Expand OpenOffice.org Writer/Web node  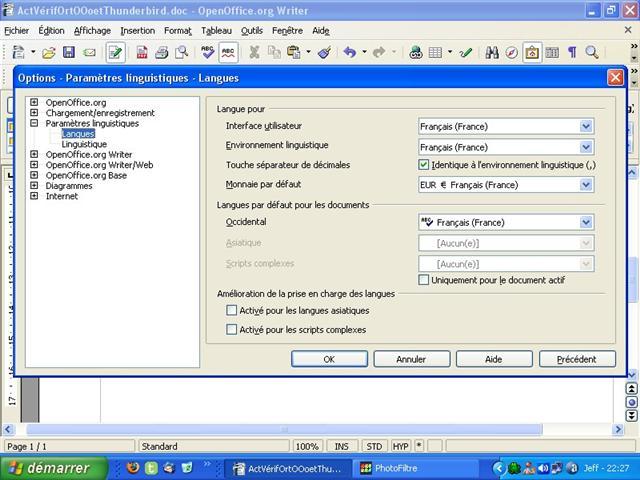coord(34,164)
